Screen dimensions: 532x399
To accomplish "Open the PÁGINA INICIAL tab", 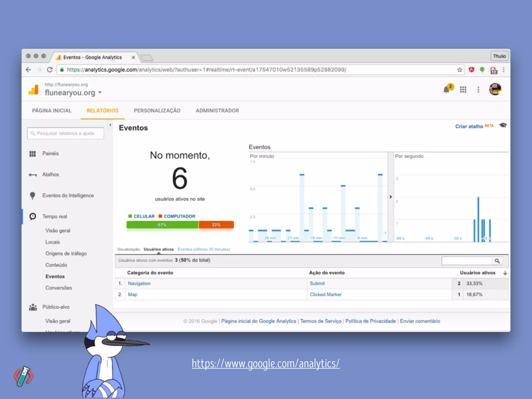I will (52, 111).
